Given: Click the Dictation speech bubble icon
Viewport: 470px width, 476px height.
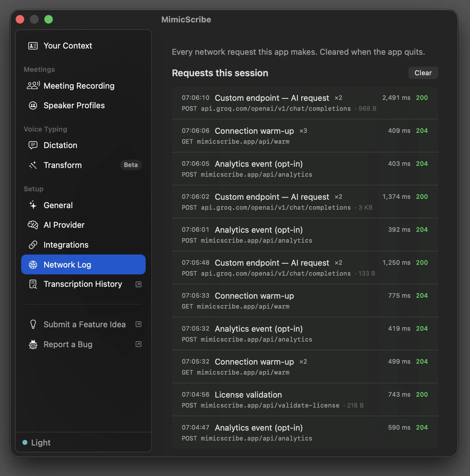Looking at the screenshot, I should (33, 145).
